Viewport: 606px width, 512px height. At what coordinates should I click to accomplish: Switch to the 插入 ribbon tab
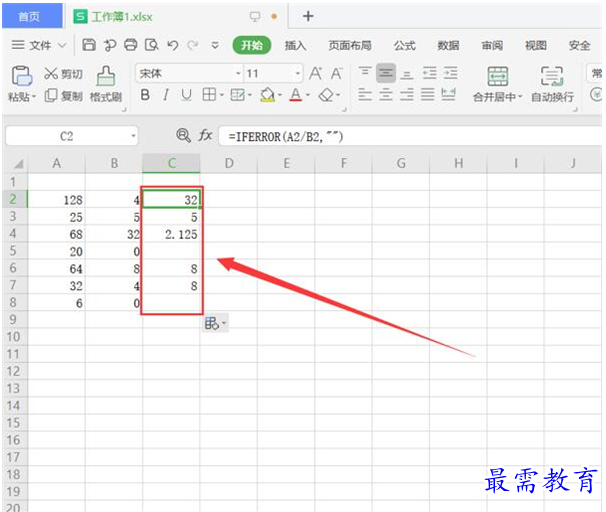tap(296, 45)
